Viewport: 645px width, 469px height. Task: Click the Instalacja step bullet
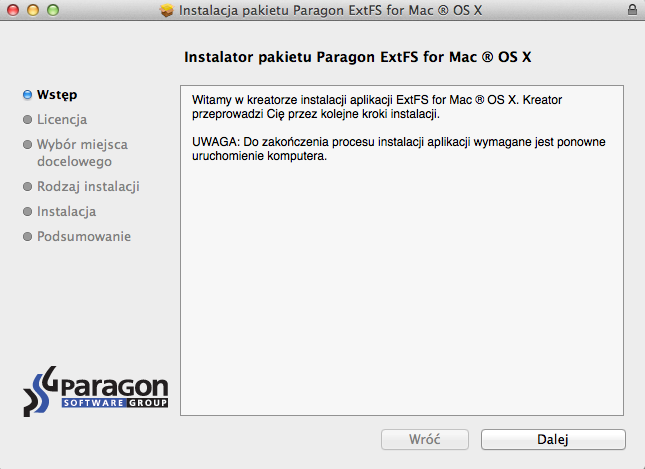28,212
